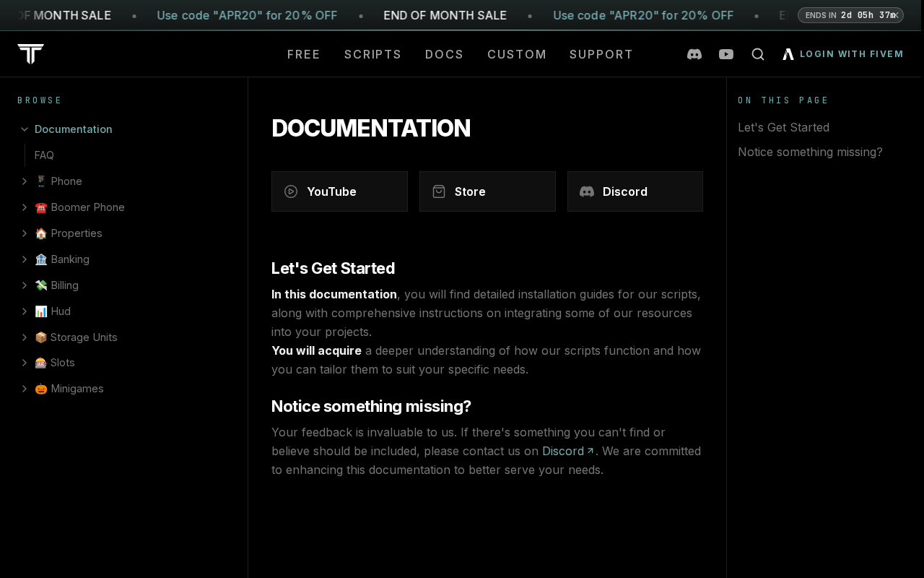Open the Discord card

tap(635, 191)
